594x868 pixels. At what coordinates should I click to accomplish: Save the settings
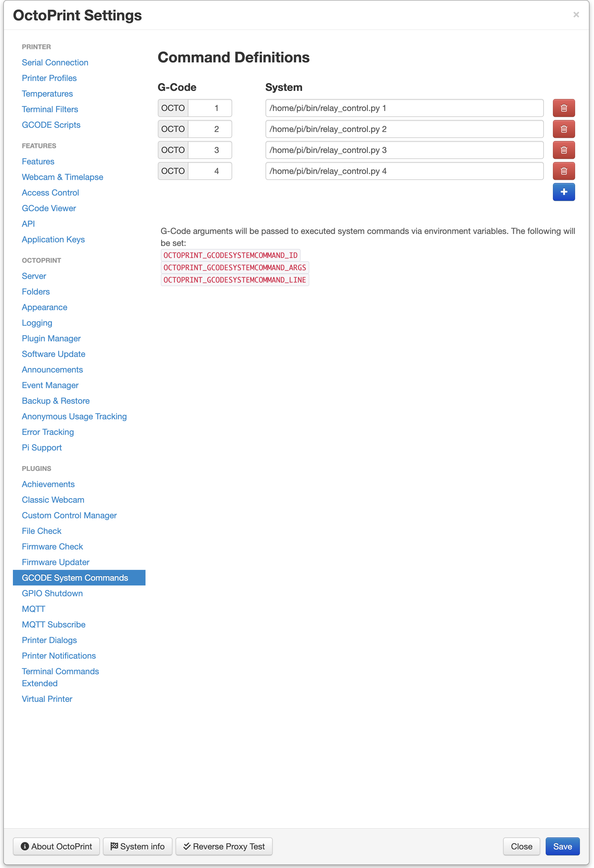point(562,846)
